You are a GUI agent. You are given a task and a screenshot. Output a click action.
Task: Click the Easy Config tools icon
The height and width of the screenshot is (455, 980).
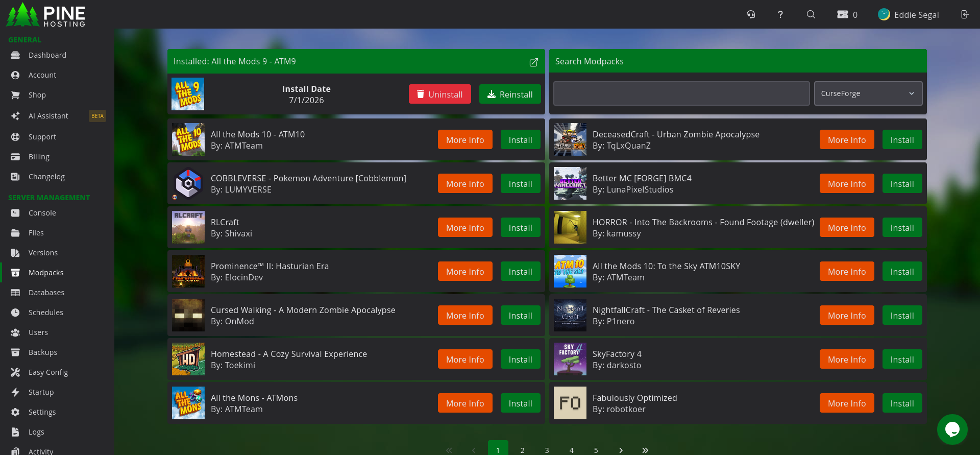tap(15, 372)
